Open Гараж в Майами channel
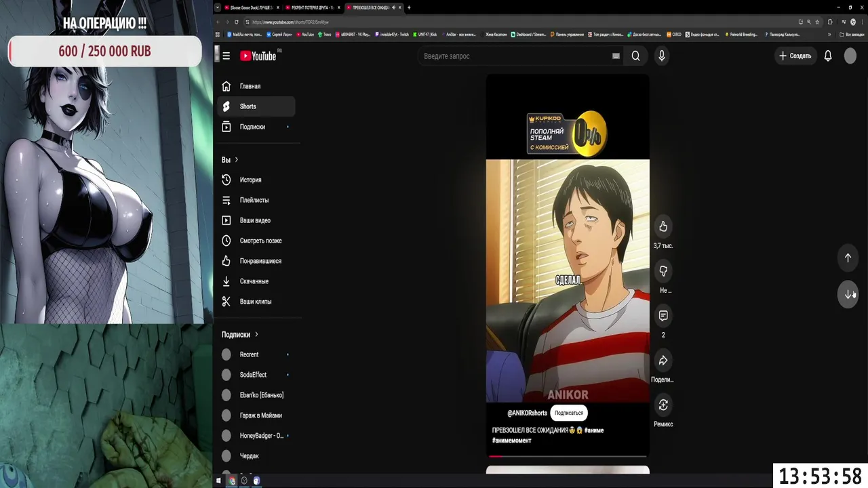This screenshot has height=488, width=868. point(256,415)
